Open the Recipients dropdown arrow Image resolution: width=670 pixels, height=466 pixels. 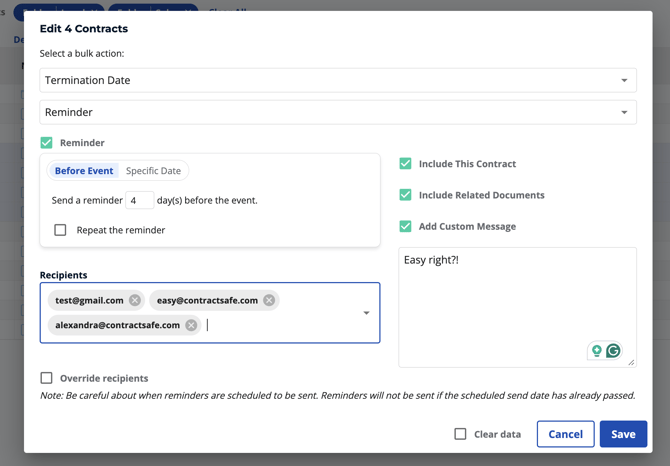(366, 313)
